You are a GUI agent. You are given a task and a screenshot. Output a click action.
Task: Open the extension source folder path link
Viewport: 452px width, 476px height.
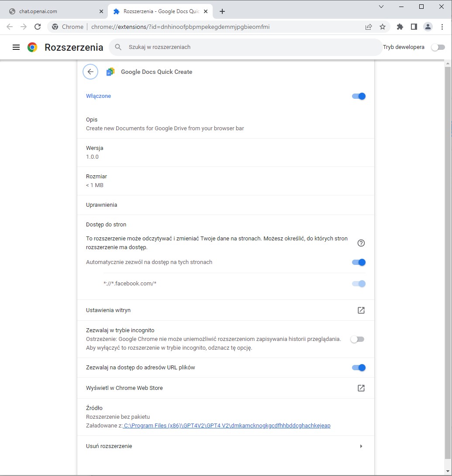(x=227, y=425)
